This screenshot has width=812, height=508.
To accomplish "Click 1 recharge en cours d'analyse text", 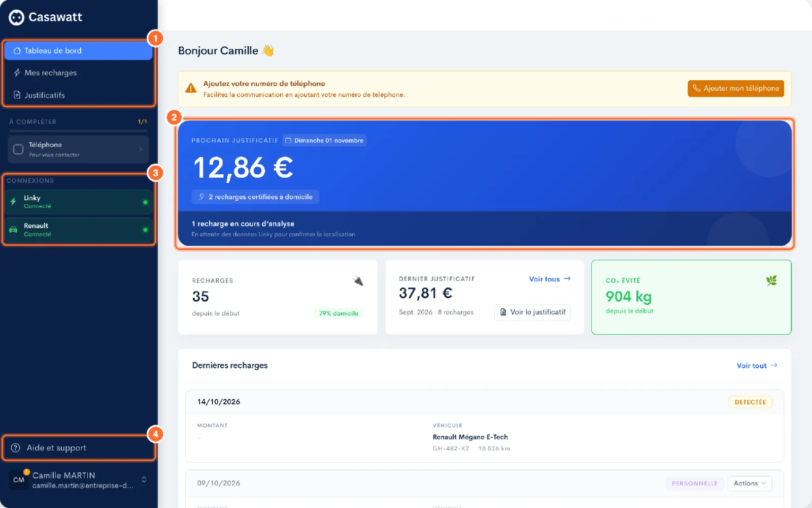I will [x=243, y=224].
